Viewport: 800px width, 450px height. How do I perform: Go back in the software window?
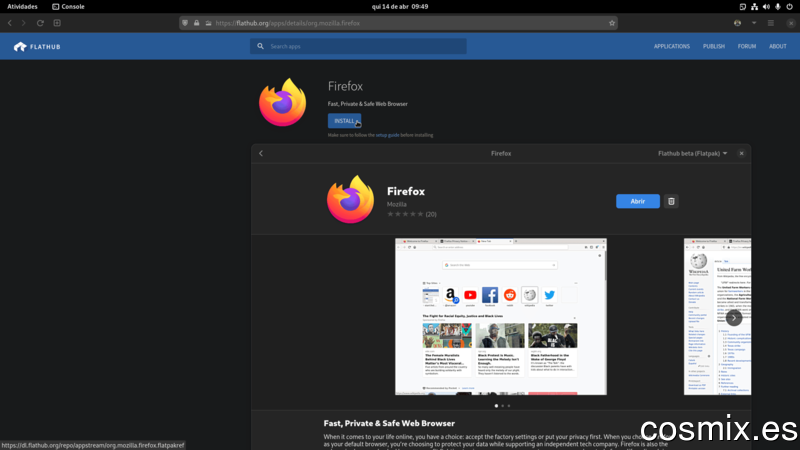pyautogui.click(x=261, y=153)
